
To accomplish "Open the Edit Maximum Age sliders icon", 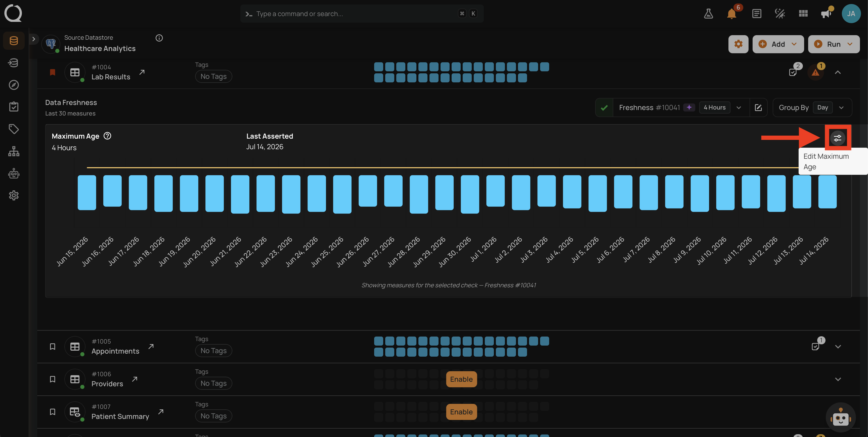I will [x=838, y=138].
